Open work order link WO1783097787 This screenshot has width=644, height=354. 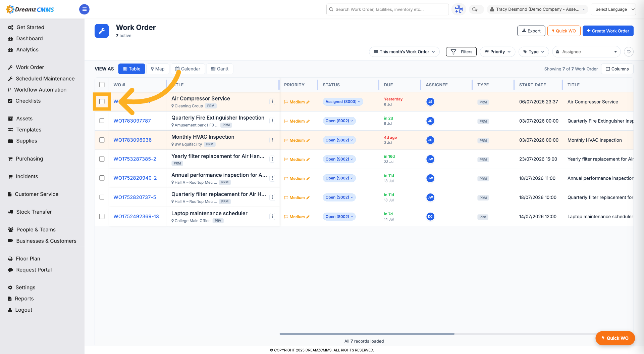[x=132, y=121]
